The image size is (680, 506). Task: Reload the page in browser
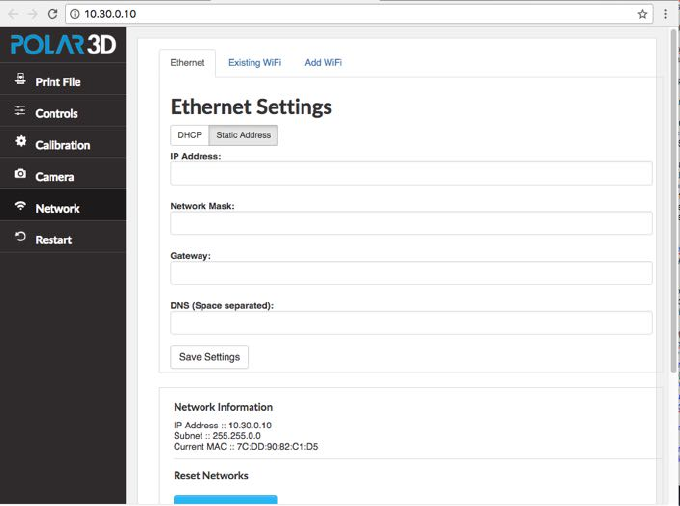pos(52,15)
